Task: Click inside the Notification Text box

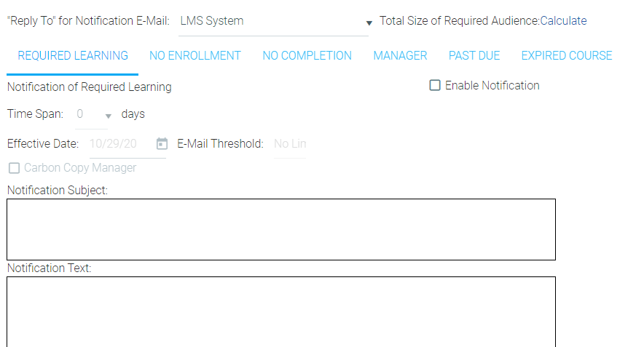Action: [x=281, y=312]
